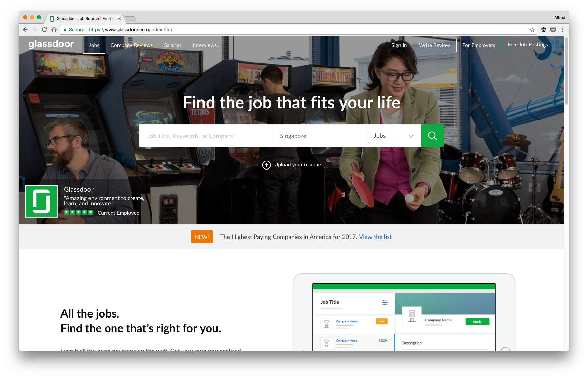
Task: Click the browser reload icon
Action: [44, 30]
